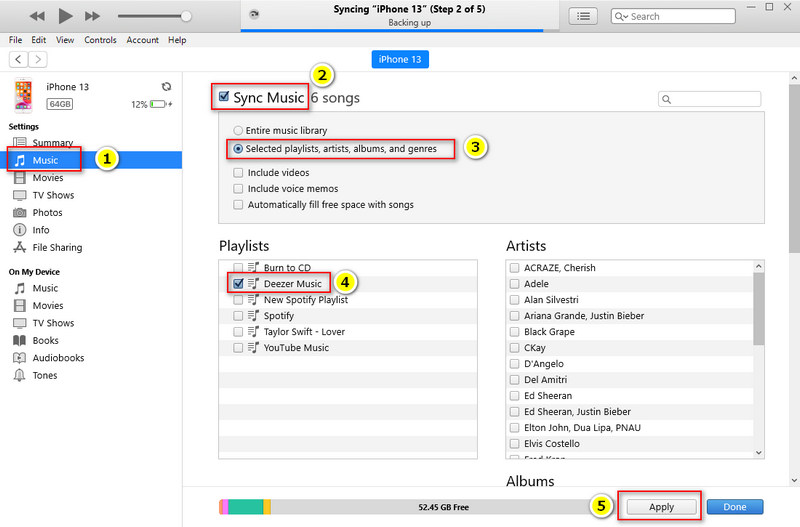Open the list view icon button
This screenshot has height=527, width=800.
[583, 16]
